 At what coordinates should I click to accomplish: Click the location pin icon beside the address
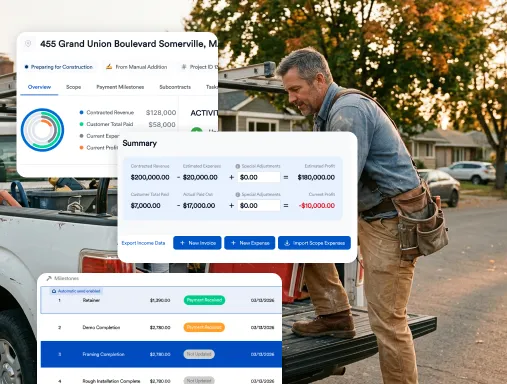click(x=28, y=44)
